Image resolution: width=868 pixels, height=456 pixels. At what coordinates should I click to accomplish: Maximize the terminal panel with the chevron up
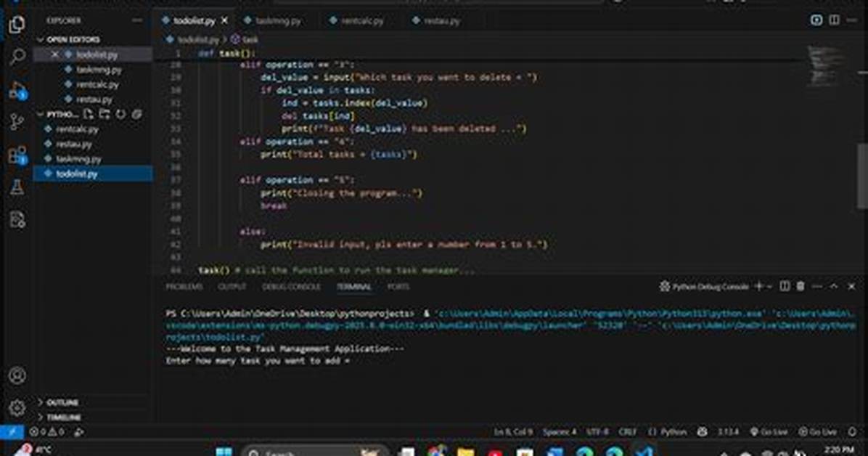click(x=834, y=286)
